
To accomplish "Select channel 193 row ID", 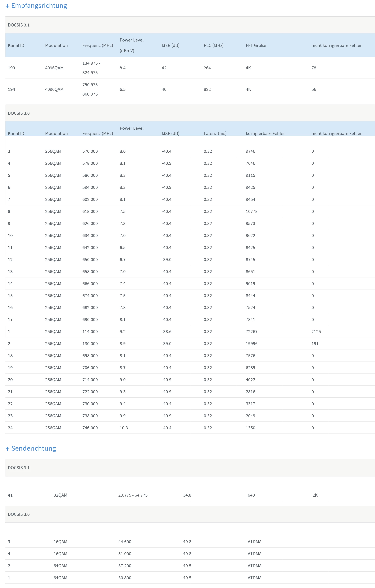I will coord(12,68).
